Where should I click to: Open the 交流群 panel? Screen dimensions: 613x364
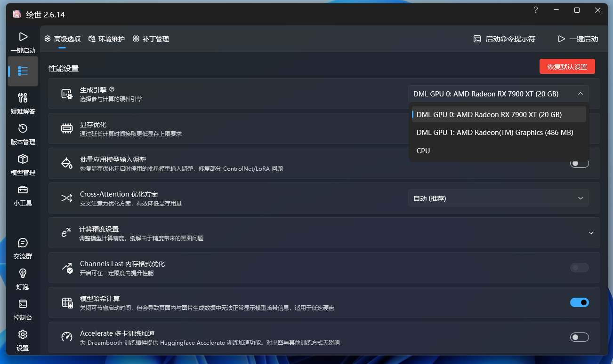pyautogui.click(x=22, y=246)
